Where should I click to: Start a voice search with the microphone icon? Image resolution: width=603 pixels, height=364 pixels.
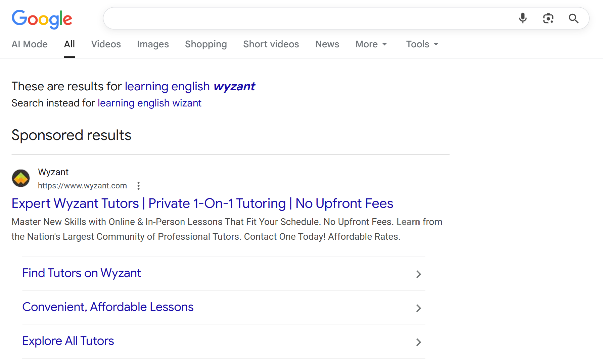(523, 18)
